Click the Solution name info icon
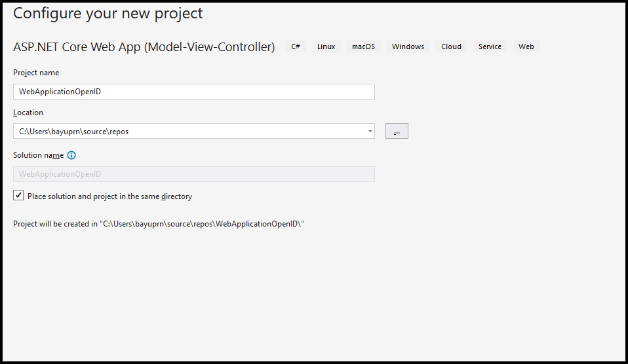 [71, 156]
